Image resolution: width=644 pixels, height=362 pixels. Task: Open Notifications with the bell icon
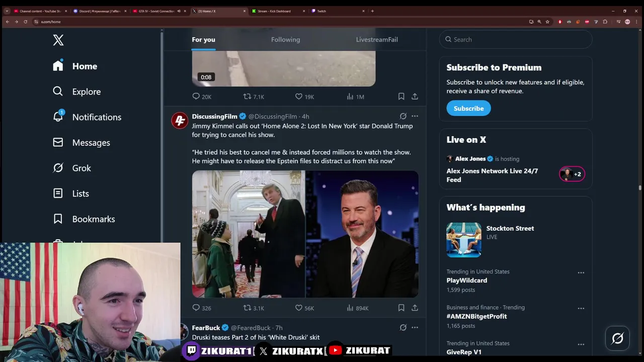[x=87, y=117]
